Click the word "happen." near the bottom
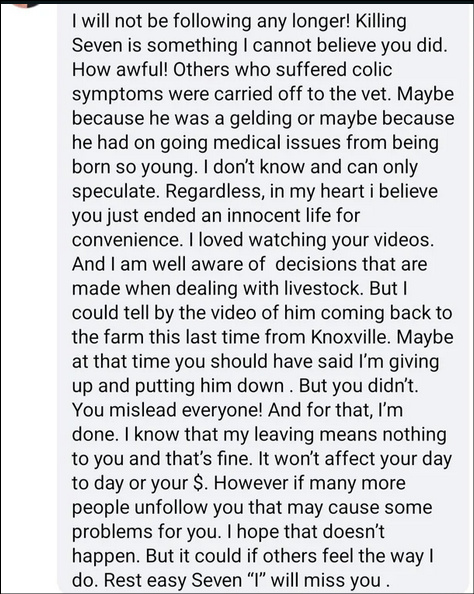The height and width of the screenshot is (594, 474). [x=106, y=556]
